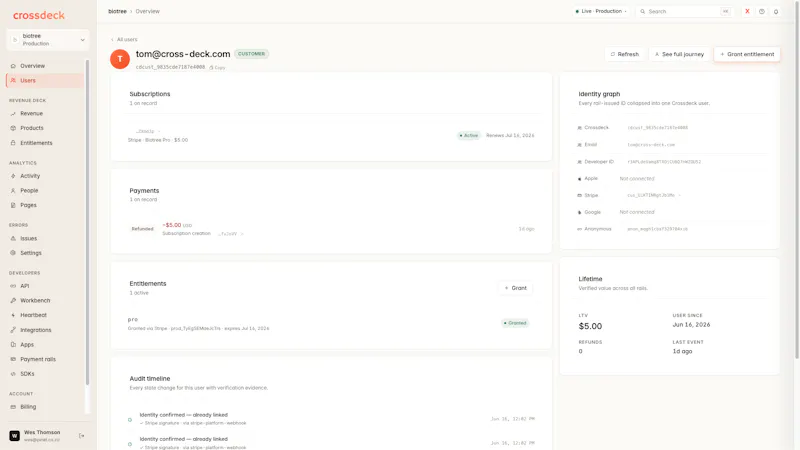Click the Payment rails icon
The width and height of the screenshot is (800, 450).
pos(13,359)
